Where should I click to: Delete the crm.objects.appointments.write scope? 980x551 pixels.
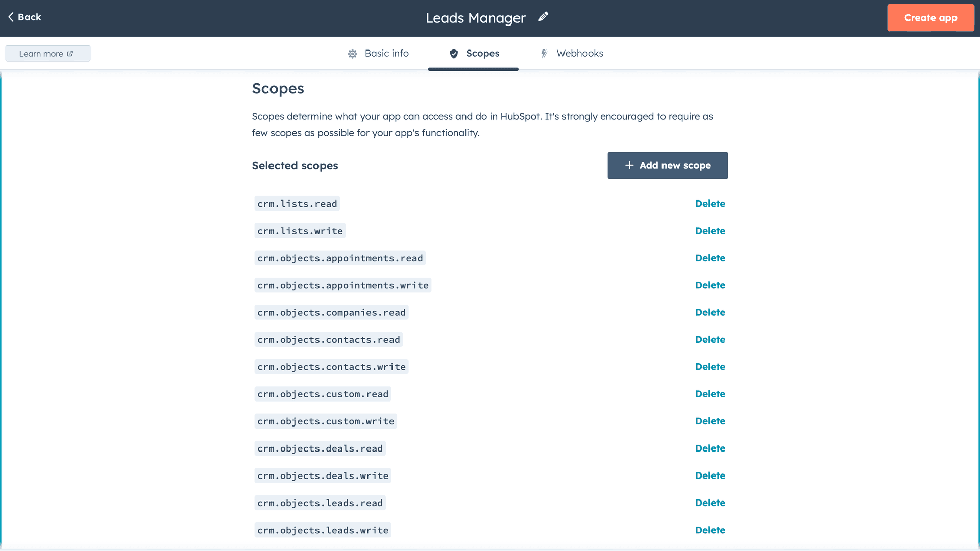pyautogui.click(x=710, y=285)
